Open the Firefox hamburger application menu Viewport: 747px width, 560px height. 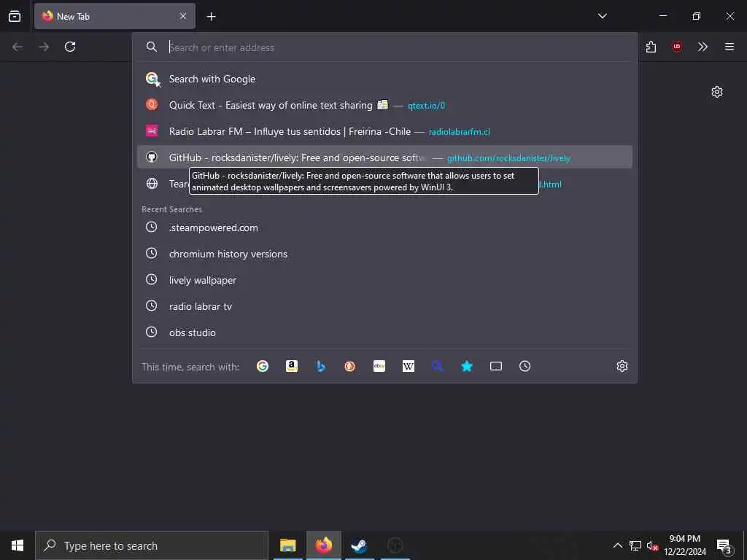pos(729,47)
